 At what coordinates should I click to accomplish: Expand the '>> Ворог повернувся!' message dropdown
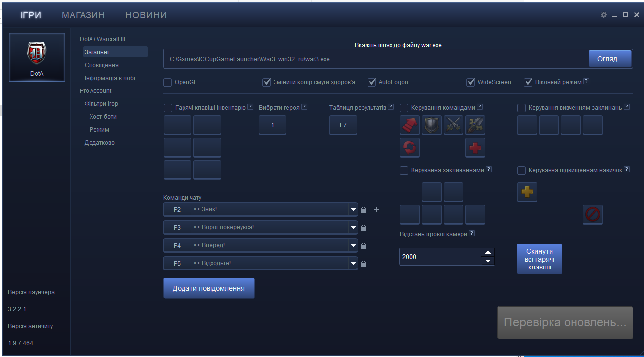(354, 228)
